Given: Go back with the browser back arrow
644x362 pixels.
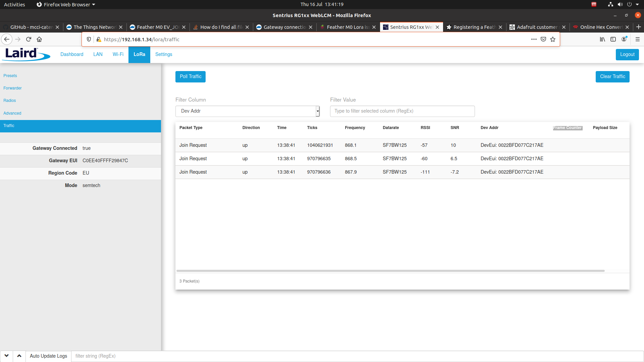Looking at the screenshot, I should (x=7, y=39).
